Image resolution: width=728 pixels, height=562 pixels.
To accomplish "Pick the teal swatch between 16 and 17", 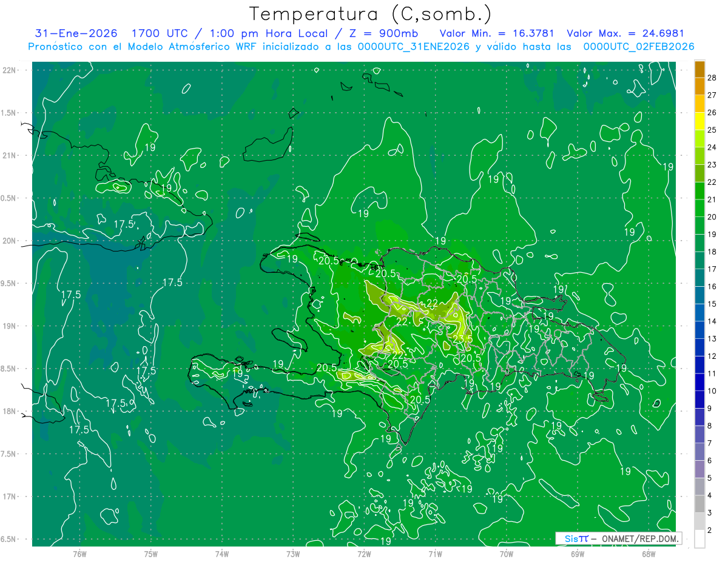I will coord(699,278).
